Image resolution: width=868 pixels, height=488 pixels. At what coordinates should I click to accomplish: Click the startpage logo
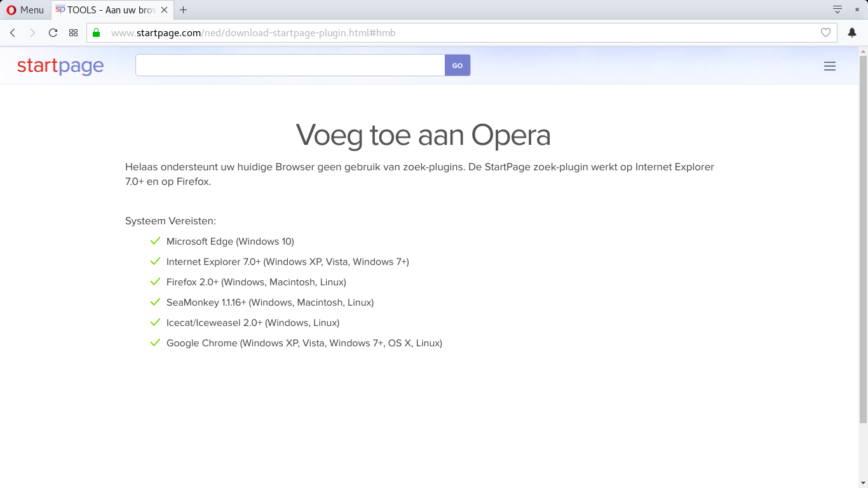(x=60, y=65)
